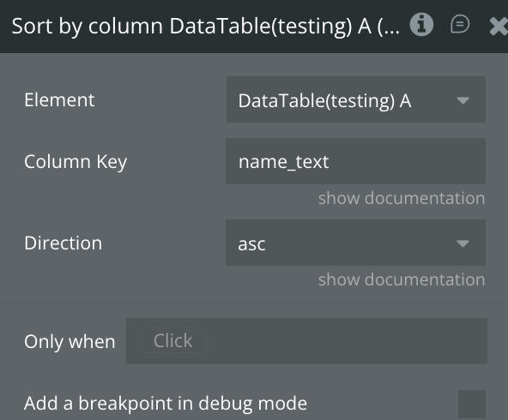Show documentation for Column Key

(x=402, y=198)
